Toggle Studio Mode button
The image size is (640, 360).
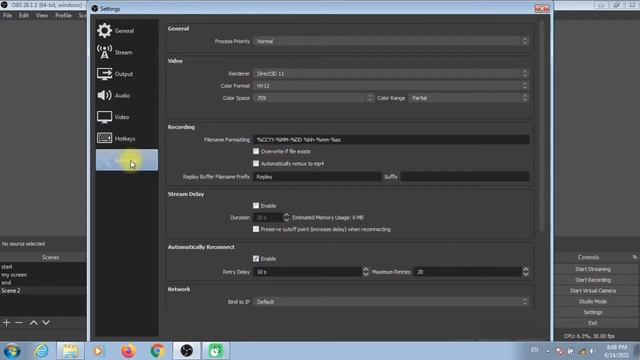point(593,302)
